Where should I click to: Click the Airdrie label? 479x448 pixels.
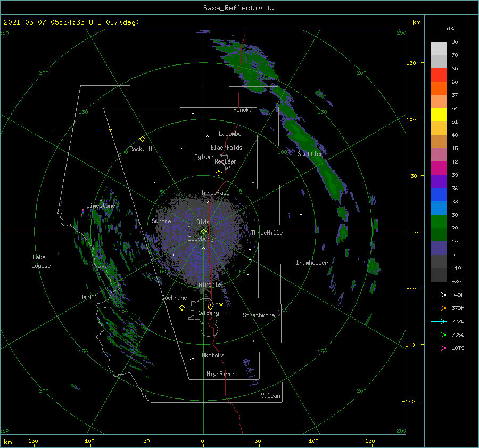coord(210,284)
